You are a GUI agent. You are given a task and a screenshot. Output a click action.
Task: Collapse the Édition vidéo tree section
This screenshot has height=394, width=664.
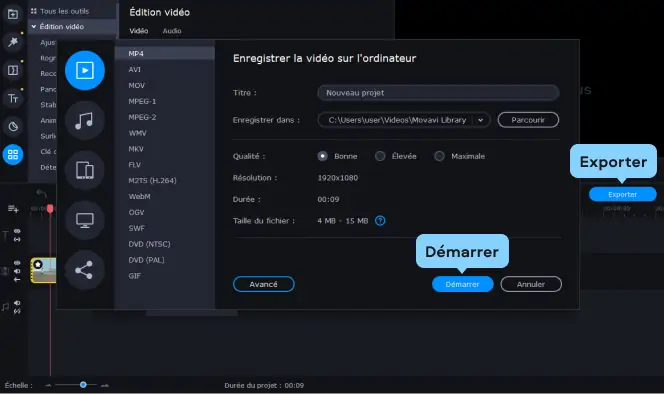tap(33, 26)
